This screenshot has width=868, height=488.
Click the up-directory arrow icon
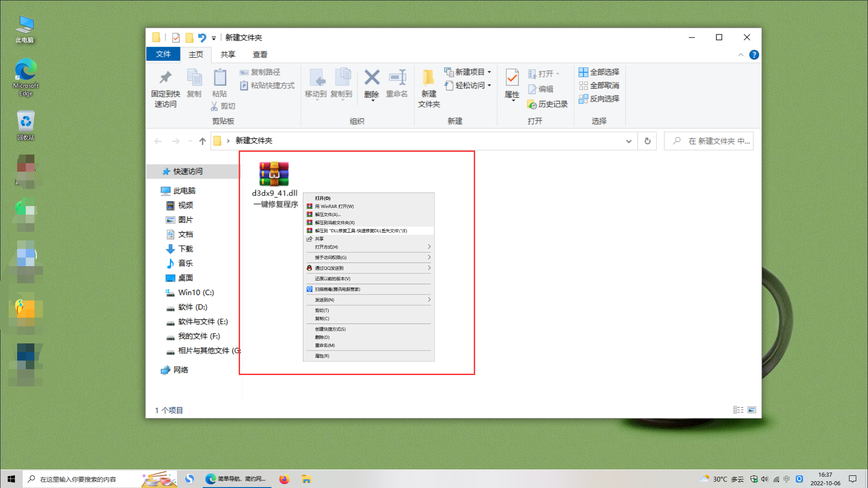point(203,141)
